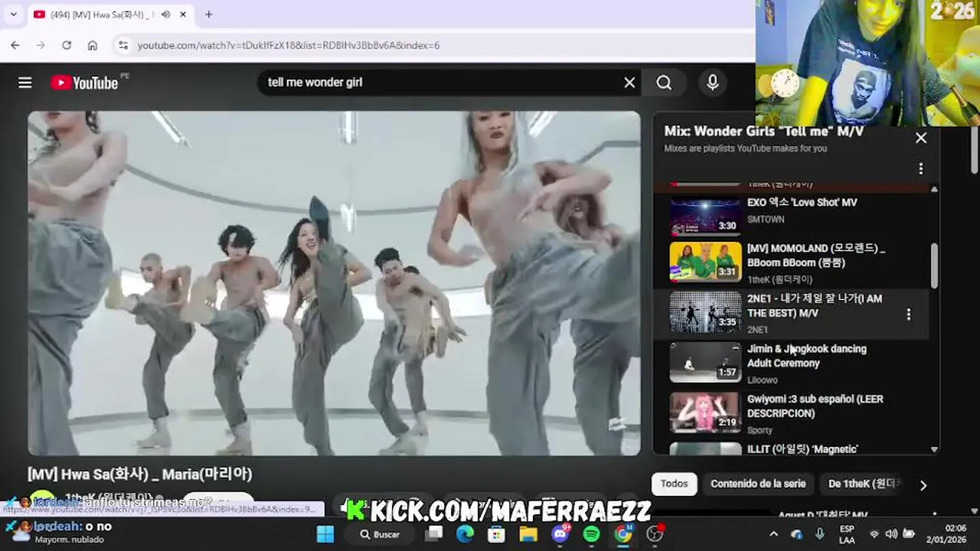Play Gwiyomi sub español thumbnail
Viewport: 980px width, 551px height.
tap(706, 413)
